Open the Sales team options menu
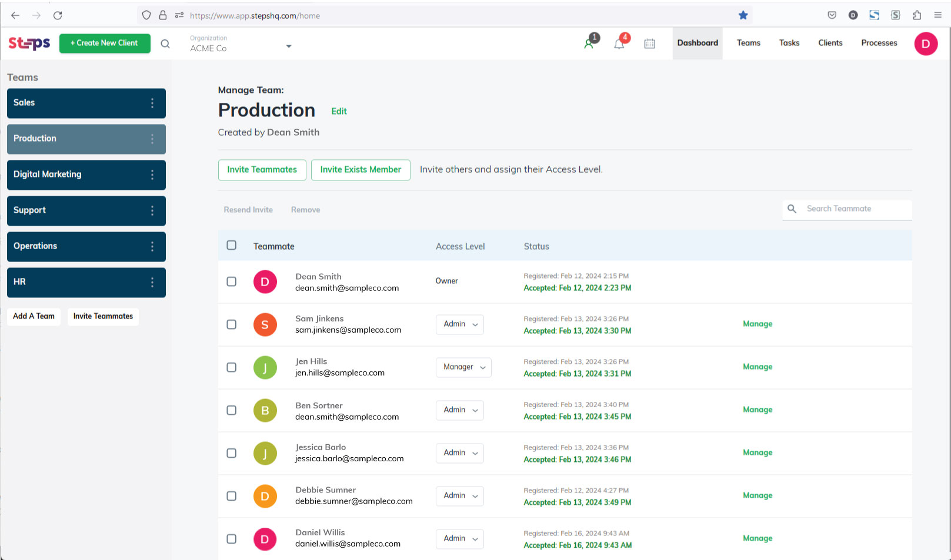Screen dimensions: 951x560 [152, 103]
